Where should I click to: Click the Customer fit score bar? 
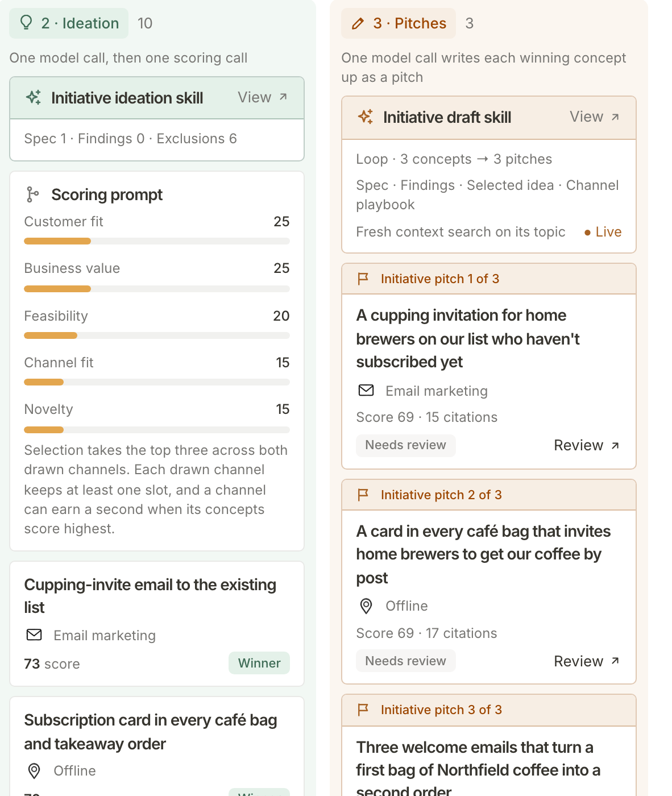click(157, 241)
